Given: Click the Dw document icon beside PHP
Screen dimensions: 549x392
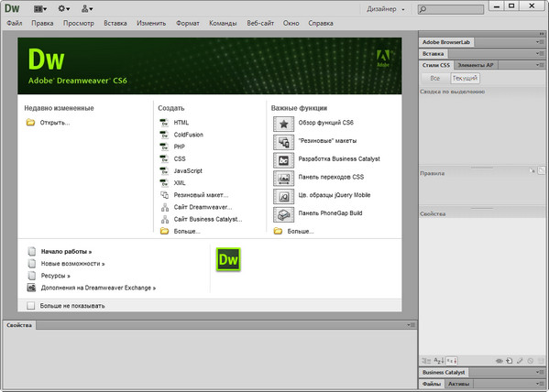Looking at the screenshot, I should 164,147.
